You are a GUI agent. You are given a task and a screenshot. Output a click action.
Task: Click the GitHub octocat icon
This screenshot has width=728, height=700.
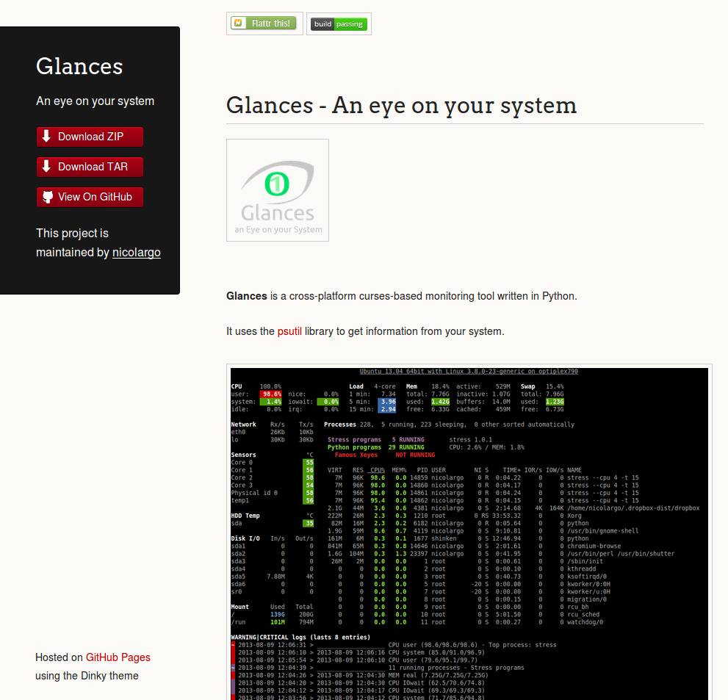pos(47,197)
